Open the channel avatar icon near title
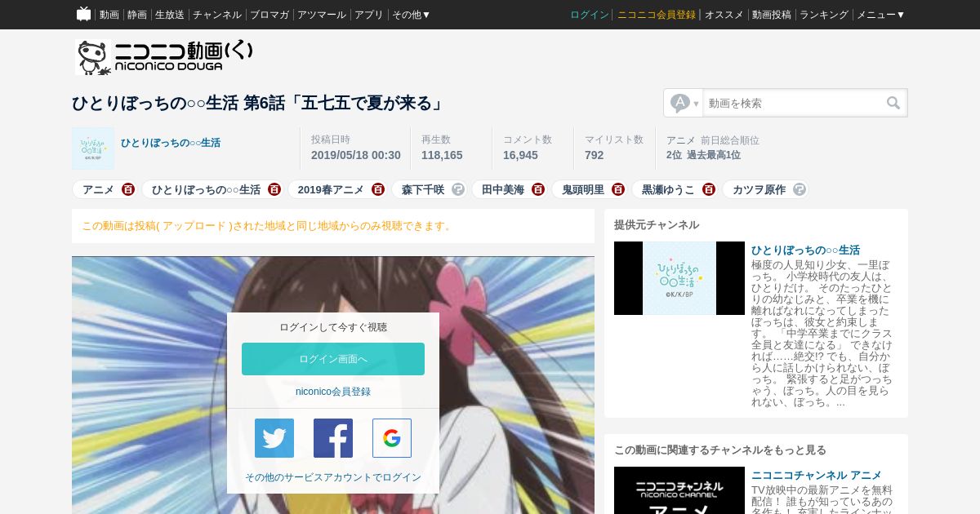Image resolution: width=980 pixels, height=514 pixels. (x=93, y=148)
